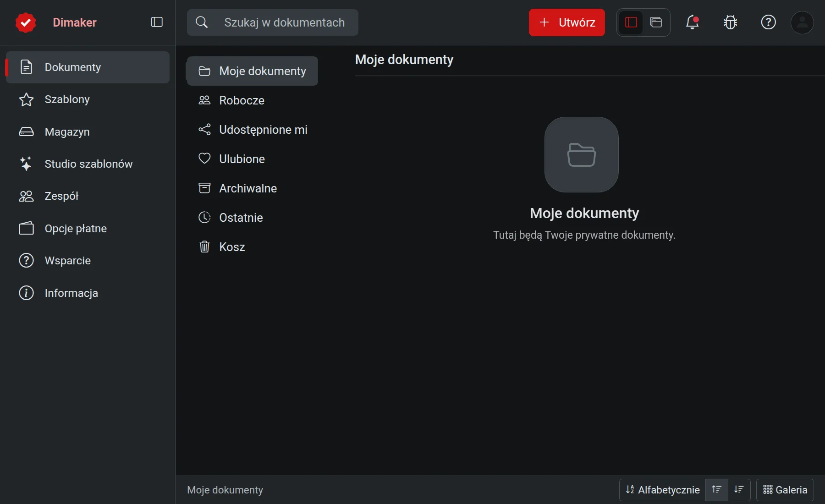
Task: Open the notifications bell
Action: (692, 22)
